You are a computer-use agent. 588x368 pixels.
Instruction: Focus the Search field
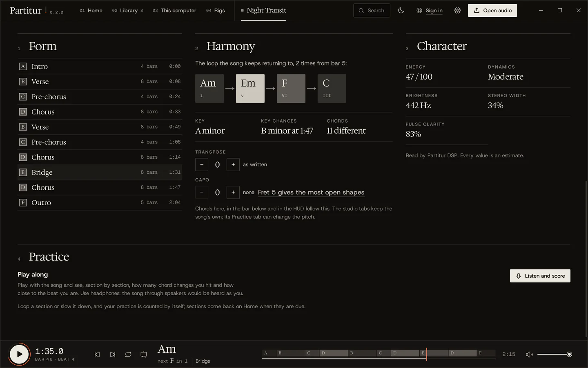[372, 11]
